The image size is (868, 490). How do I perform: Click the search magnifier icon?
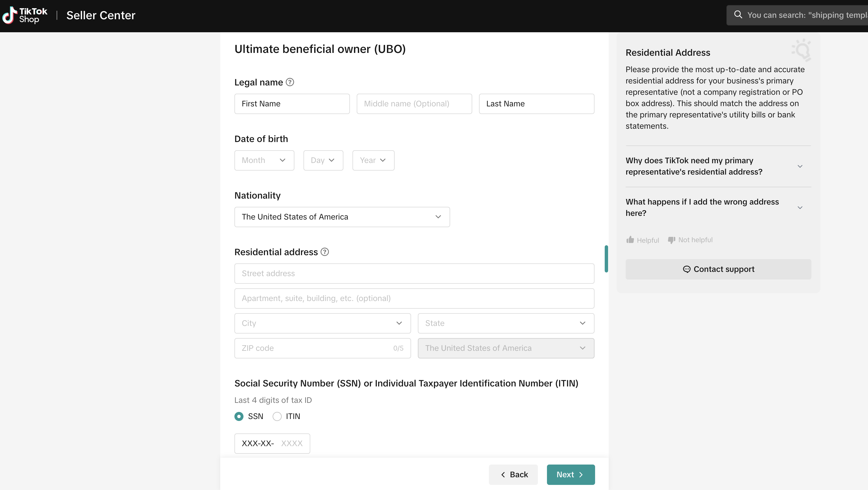[738, 14]
